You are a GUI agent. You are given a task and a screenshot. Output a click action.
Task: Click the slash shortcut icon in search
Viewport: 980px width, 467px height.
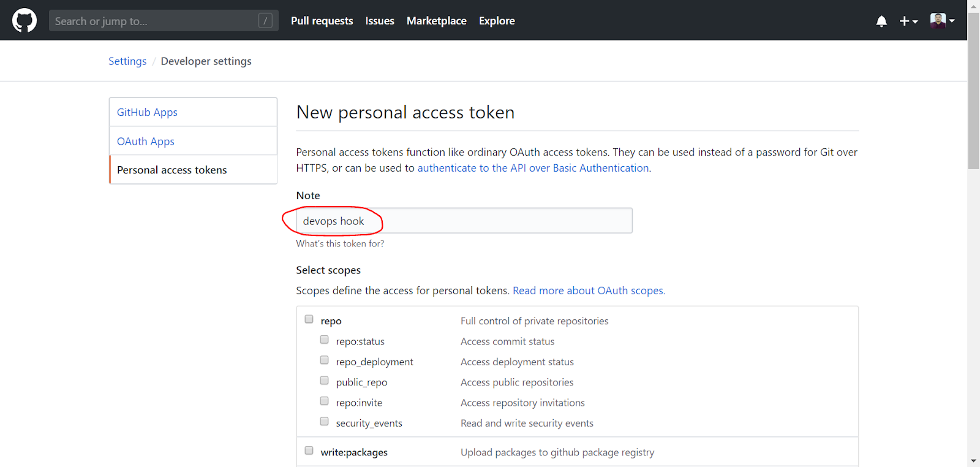[x=265, y=21]
